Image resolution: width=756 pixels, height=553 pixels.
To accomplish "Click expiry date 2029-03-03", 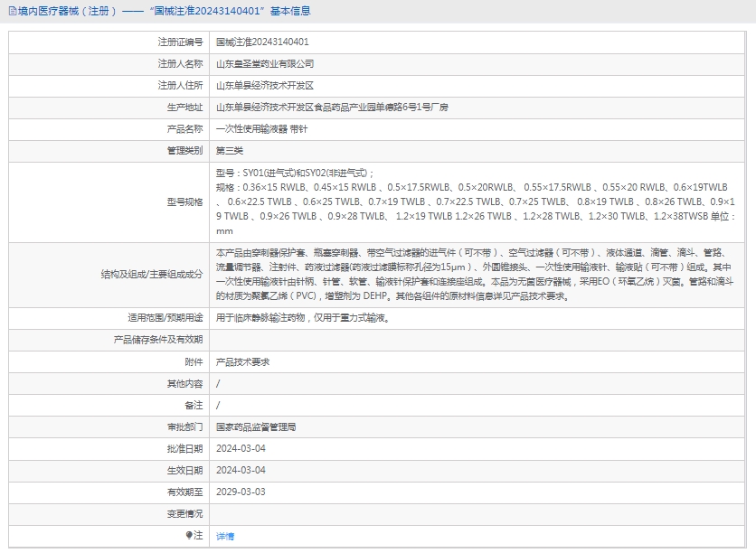I will (241, 492).
